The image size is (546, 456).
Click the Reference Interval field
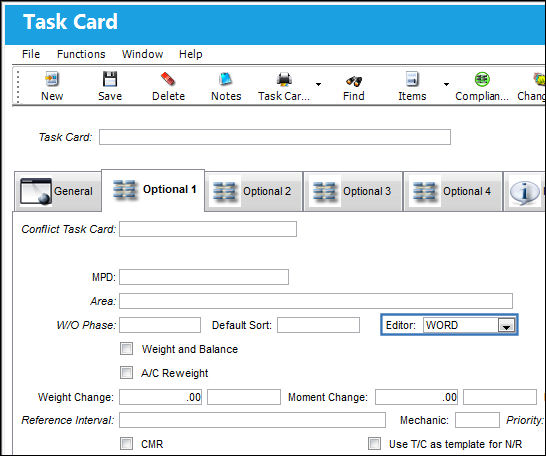coord(252,420)
